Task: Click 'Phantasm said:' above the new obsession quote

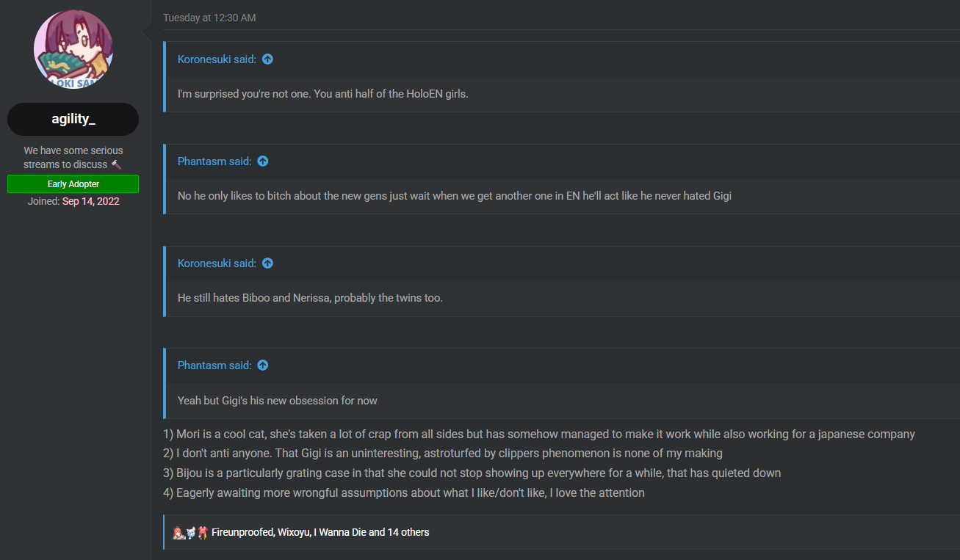Action: tap(214, 366)
